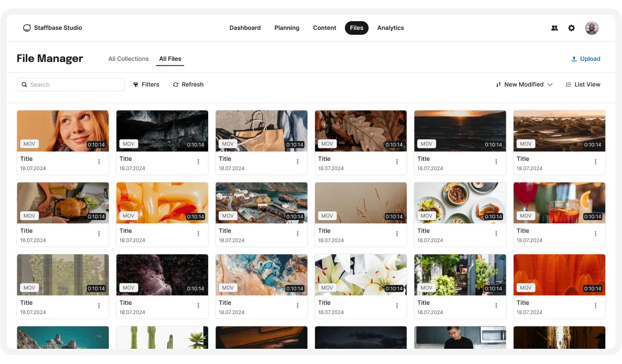Open the cave video thumbnail

click(x=162, y=130)
